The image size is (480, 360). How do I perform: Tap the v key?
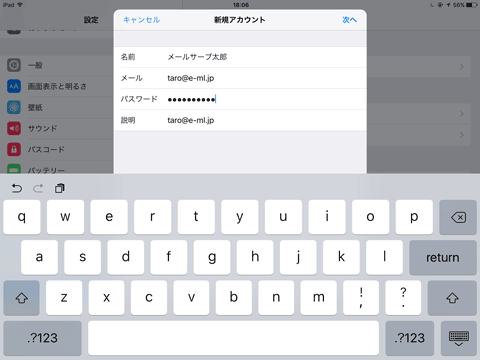coord(191,298)
